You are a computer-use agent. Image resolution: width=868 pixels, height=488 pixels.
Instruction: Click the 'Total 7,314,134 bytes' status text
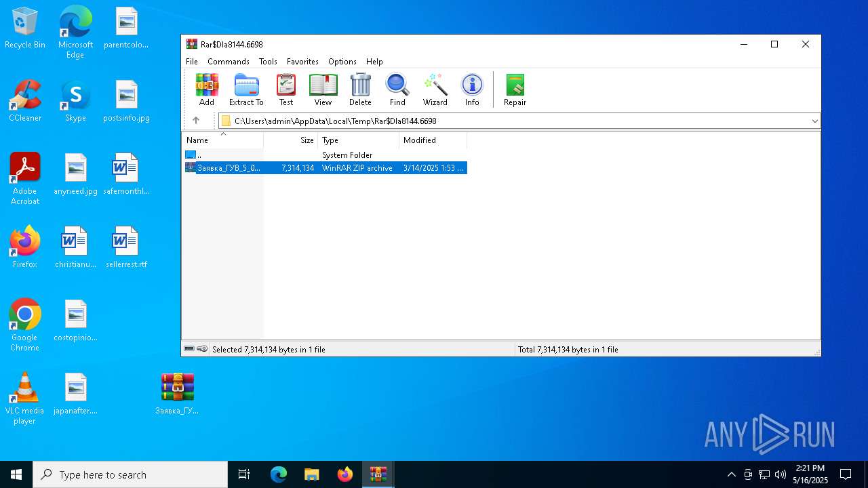click(568, 350)
